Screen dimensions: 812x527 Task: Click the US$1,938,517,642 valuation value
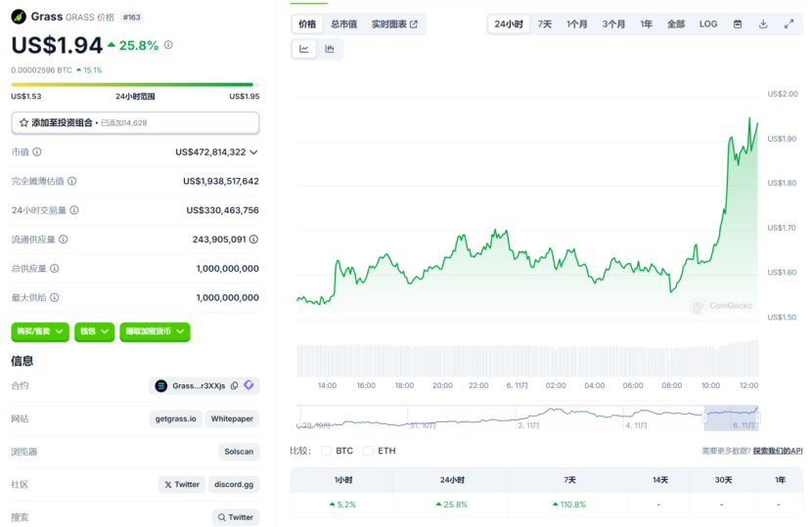click(221, 181)
